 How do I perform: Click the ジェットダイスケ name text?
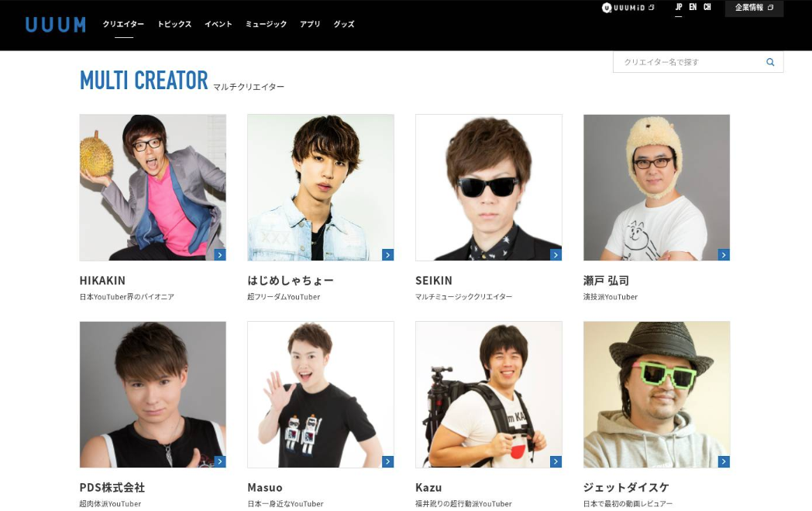(x=627, y=487)
